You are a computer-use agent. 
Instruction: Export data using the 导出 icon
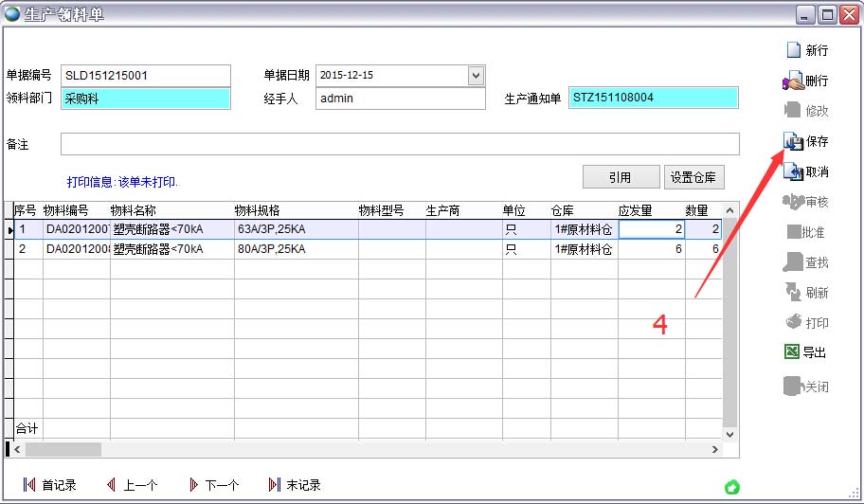pos(792,352)
